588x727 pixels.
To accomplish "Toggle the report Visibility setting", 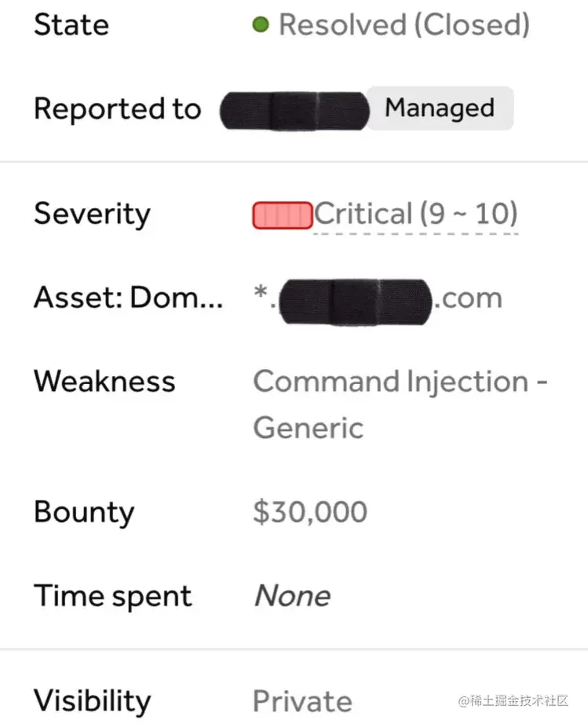I will click(92, 701).
